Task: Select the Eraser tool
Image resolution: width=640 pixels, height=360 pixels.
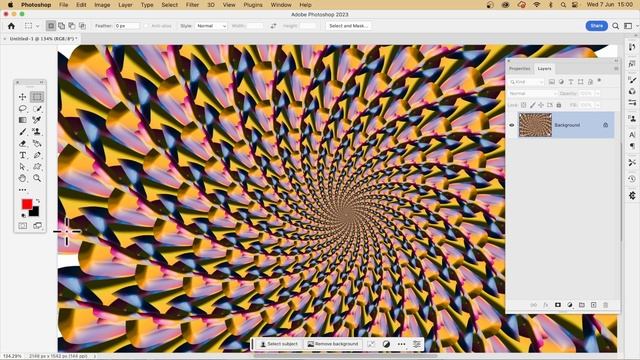Action: [x=22, y=143]
